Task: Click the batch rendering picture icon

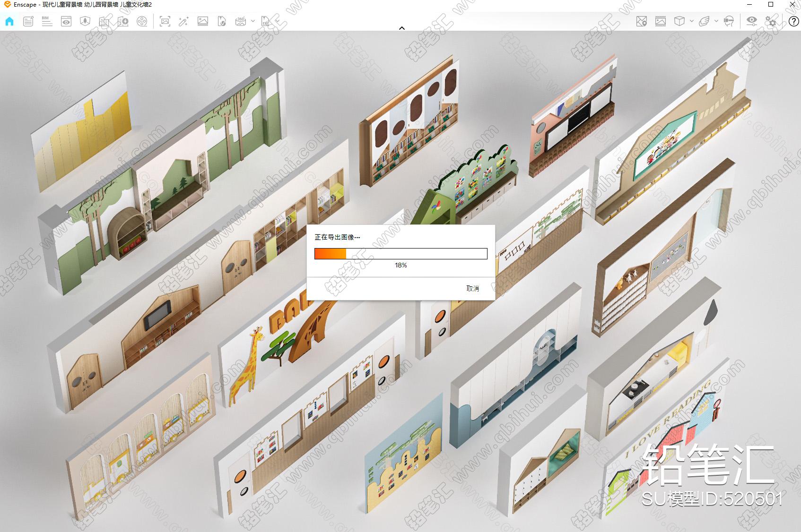Action: click(203, 21)
